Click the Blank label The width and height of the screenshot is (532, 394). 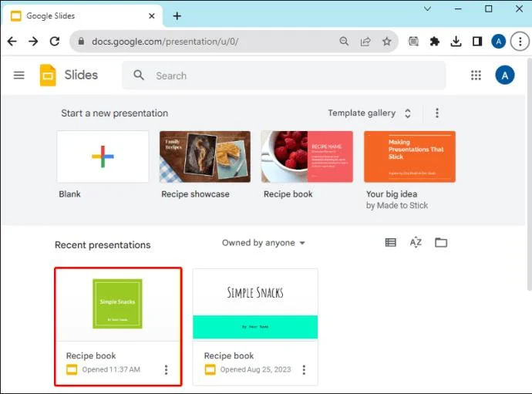tap(69, 194)
